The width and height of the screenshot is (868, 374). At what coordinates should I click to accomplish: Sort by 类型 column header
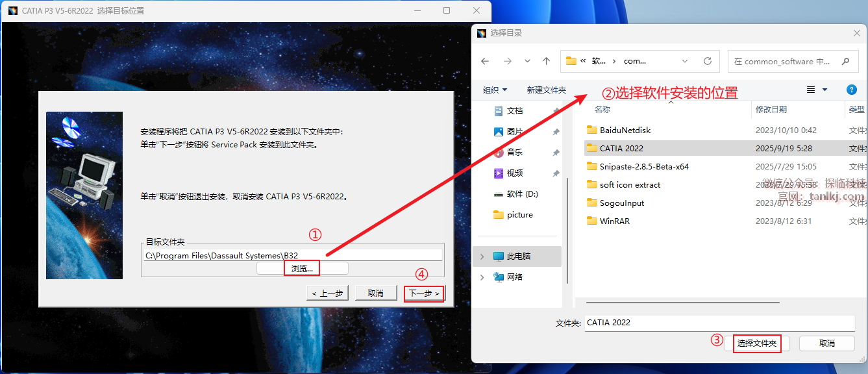coord(856,110)
